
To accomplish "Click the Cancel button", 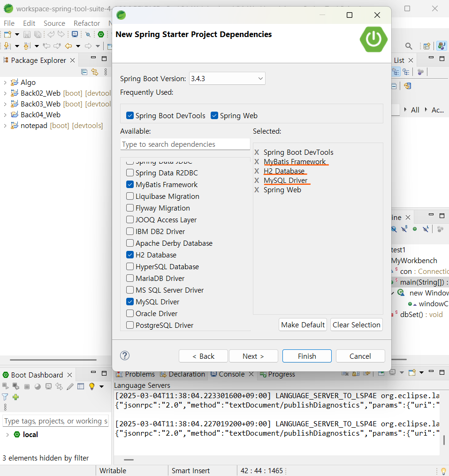I will pos(360,356).
